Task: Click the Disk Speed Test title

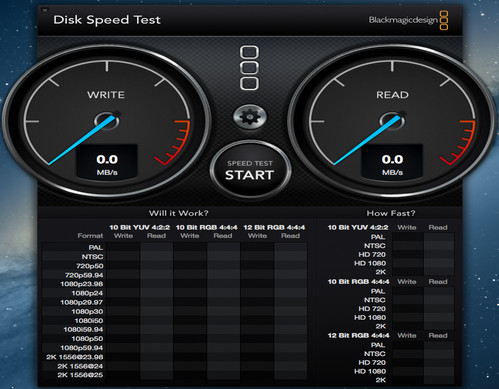Action: point(107,20)
